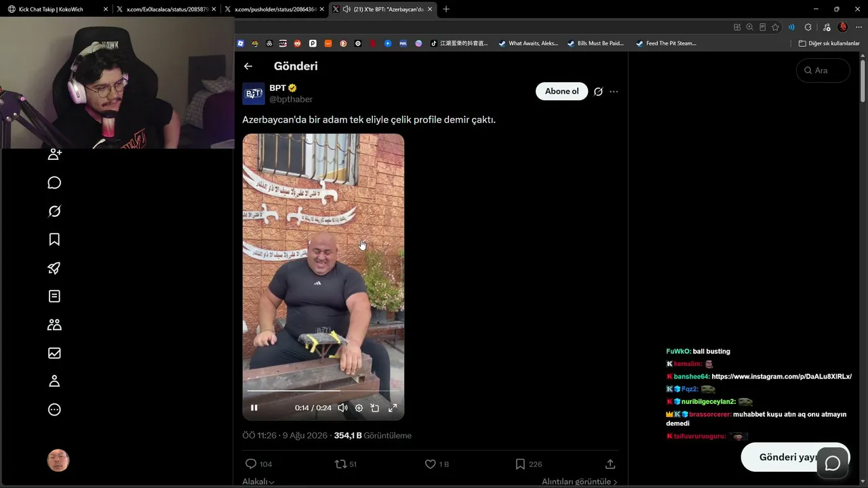Open the TikTok bookmark with Chinese title
The width and height of the screenshot is (868, 488).
[x=459, y=43]
